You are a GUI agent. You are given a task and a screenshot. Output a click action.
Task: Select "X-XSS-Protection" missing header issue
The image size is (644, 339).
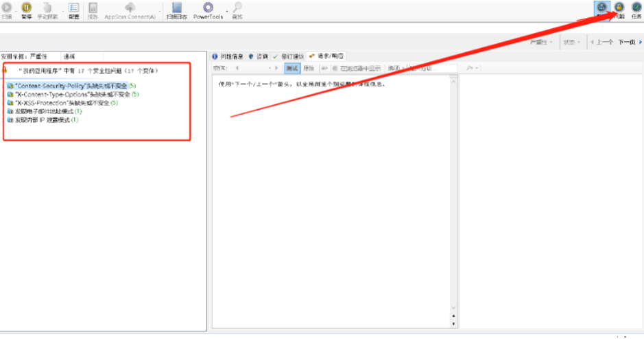[x=62, y=103]
